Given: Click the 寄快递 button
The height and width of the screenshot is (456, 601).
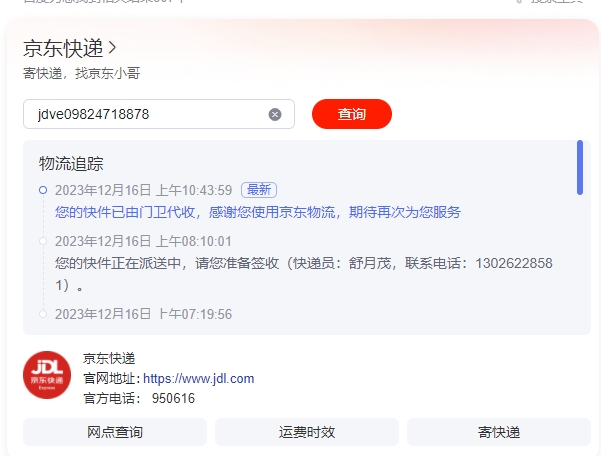Looking at the screenshot, I should tap(499, 432).
